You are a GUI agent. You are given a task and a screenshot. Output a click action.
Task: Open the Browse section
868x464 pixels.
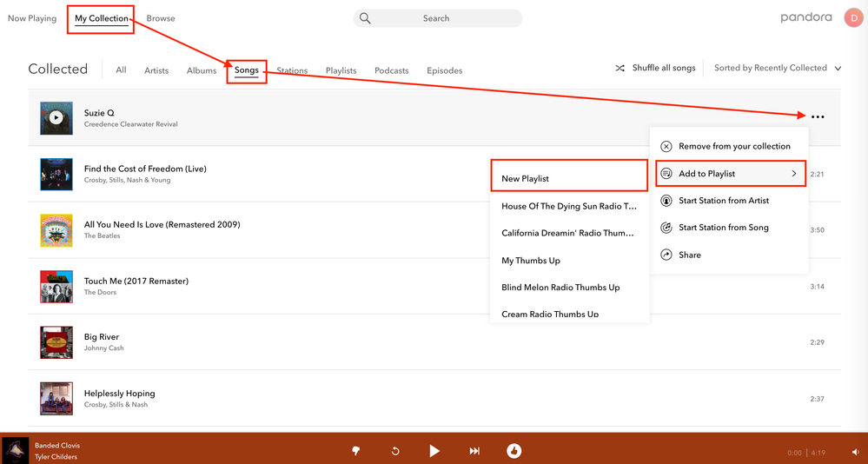[x=161, y=18]
